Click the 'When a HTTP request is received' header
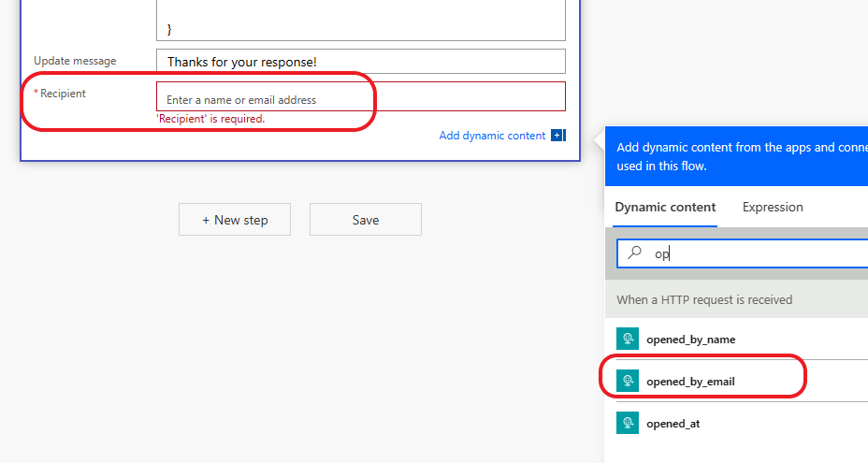The image size is (868, 463). click(736, 299)
